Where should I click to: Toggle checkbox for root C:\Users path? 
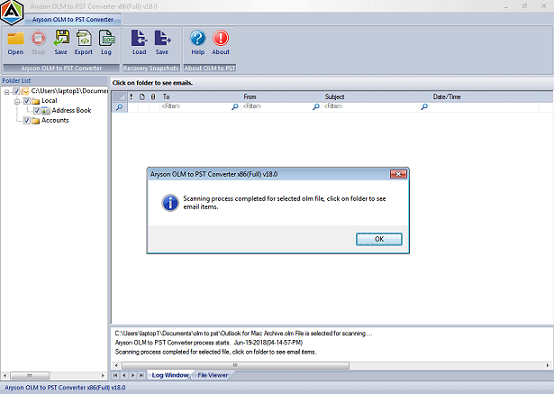[16, 92]
